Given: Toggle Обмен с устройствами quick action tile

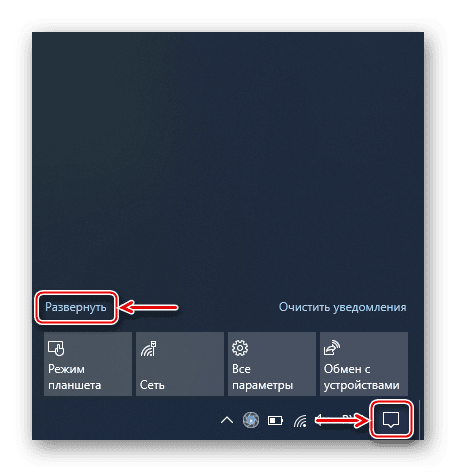Looking at the screenshot, I should 364,364.
